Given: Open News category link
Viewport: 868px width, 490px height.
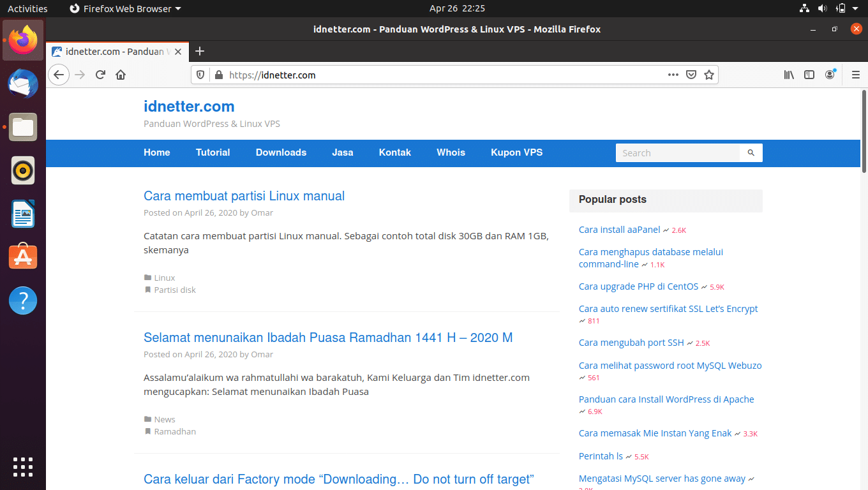Looking at the screenshot, I should click(x=165, y=419).
